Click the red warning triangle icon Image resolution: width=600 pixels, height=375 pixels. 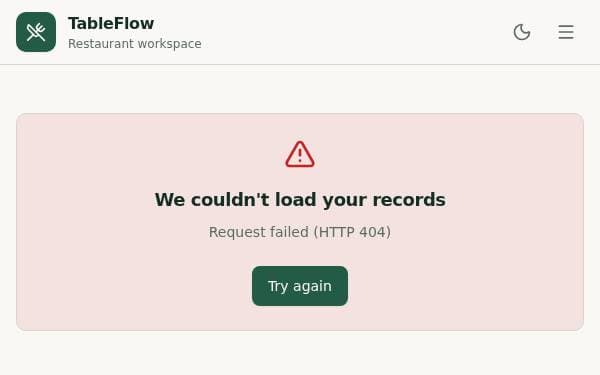click(300, 154)
